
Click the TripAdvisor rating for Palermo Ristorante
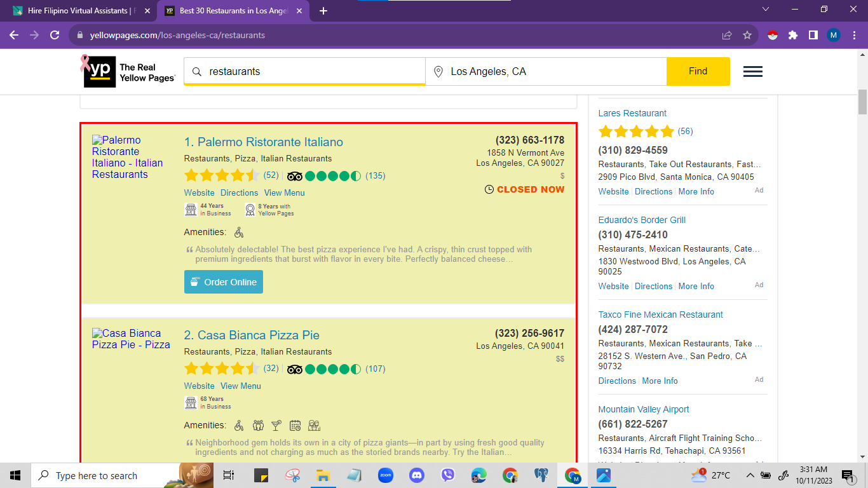click(336, 175)
